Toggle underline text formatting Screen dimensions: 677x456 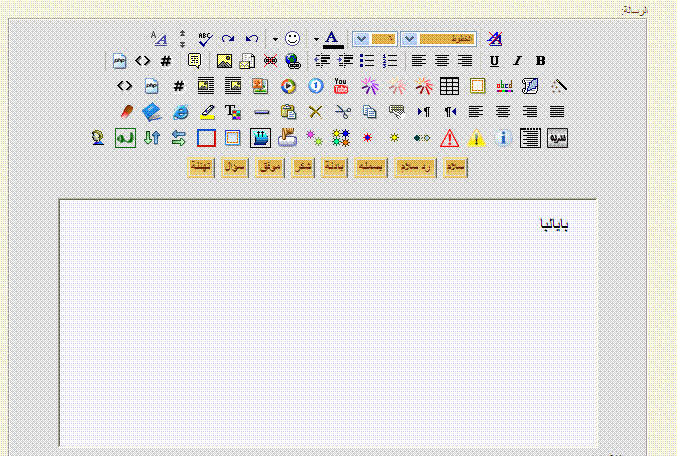pyautogui.click(x=494, y=61)
